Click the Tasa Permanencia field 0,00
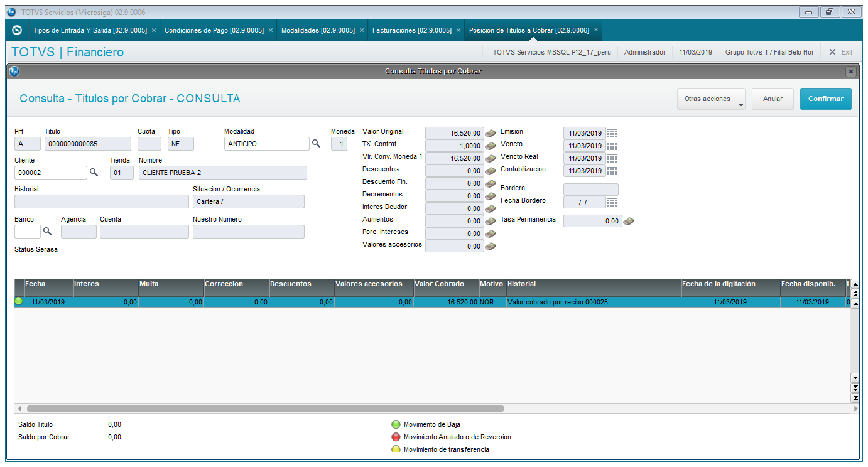868x467 pixels. [x=593, y=221]
